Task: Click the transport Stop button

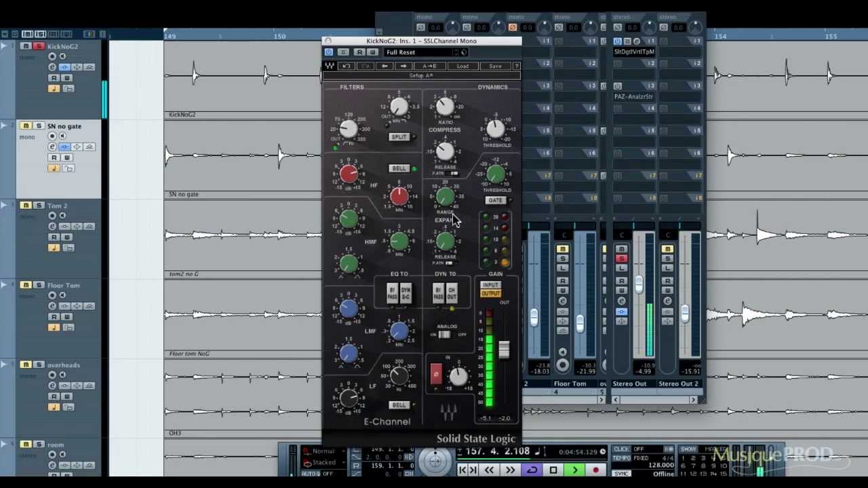Action: click(x=553, y=470)
